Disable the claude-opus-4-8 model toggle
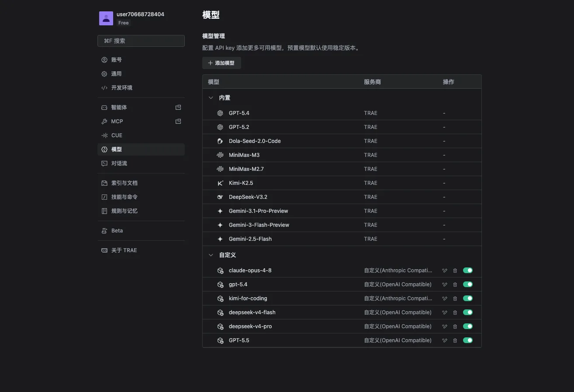The width and height of the screenshot is (574, 392). pos(468,271)
